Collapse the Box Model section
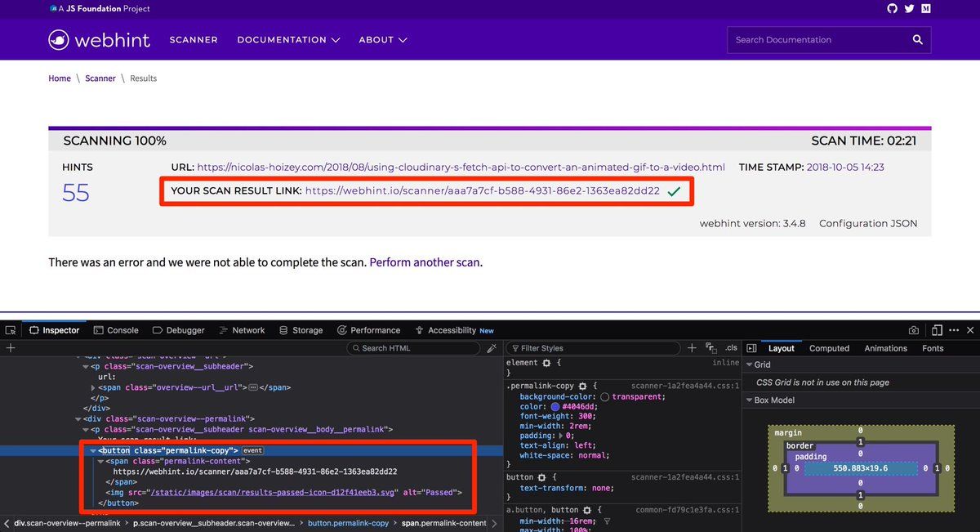Screen dimensions: 980x532 [750, 400]
